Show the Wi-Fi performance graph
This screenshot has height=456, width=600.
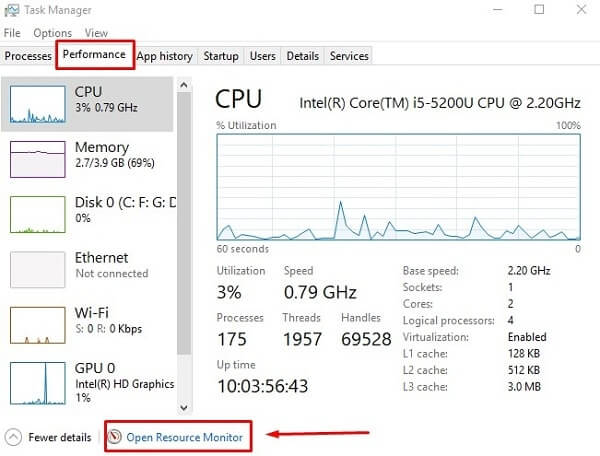(x=38, y=324)
